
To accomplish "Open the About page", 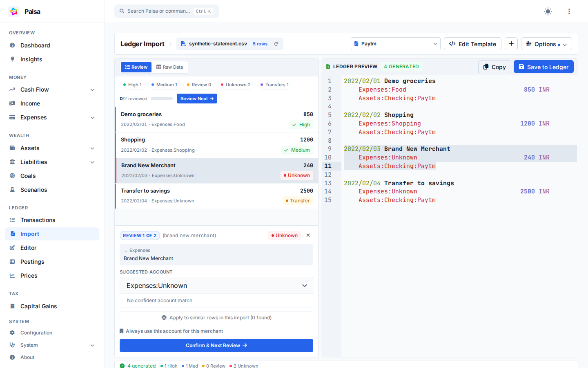I will click(52, 357).
